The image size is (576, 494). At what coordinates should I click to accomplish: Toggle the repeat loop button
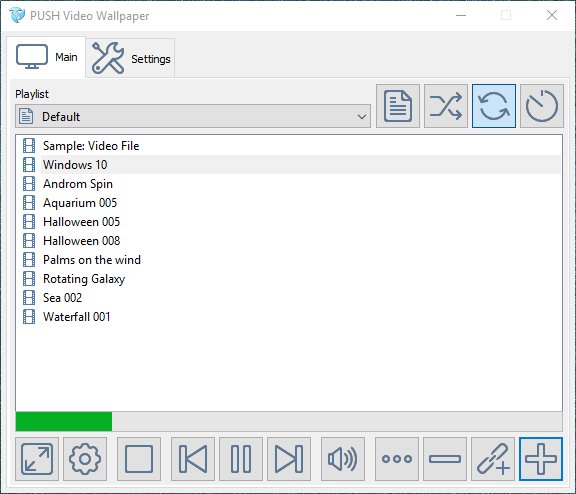pos(494,106)
